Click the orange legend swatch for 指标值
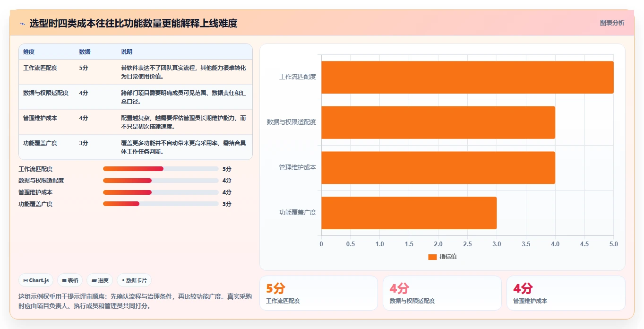The width and height of the screenshot is (644, 329). tap(432, 257)
